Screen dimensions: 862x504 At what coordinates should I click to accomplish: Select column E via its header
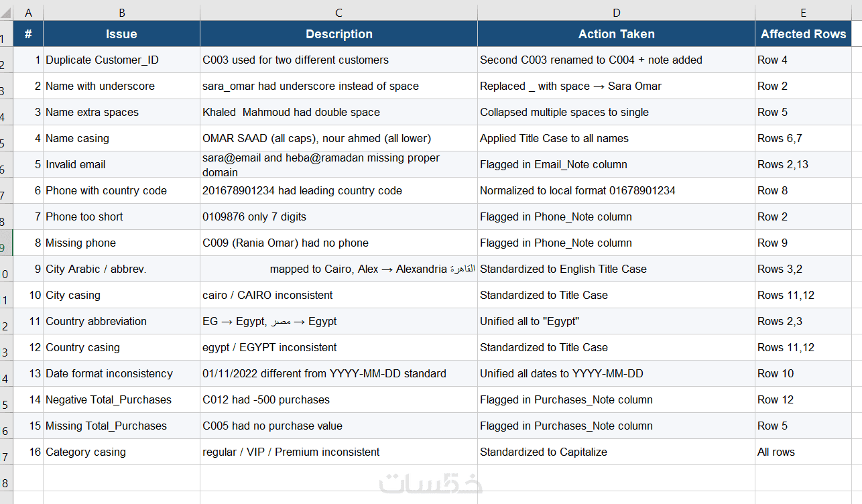(803, 12)
